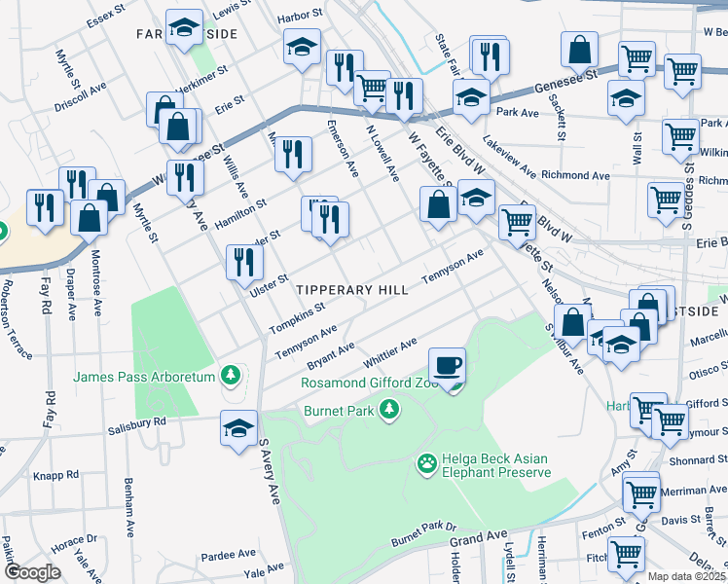
Task: Select the restaurant marker on Ulster St
Action: point(244,262)
